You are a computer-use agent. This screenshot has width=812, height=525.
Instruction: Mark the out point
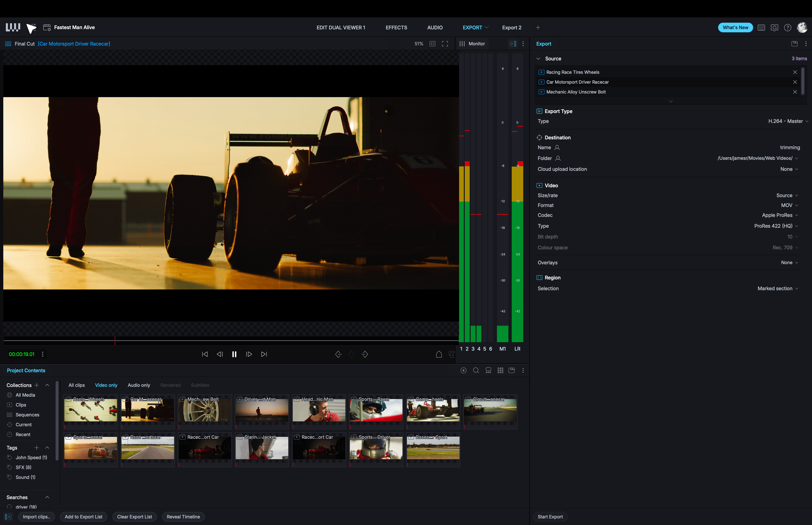pos(365,354)
